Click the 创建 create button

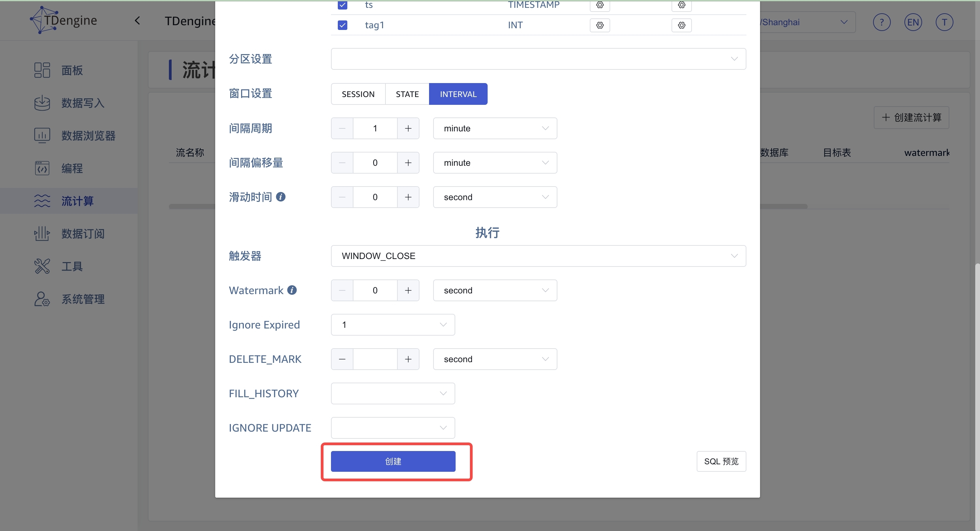click(393, 461)
